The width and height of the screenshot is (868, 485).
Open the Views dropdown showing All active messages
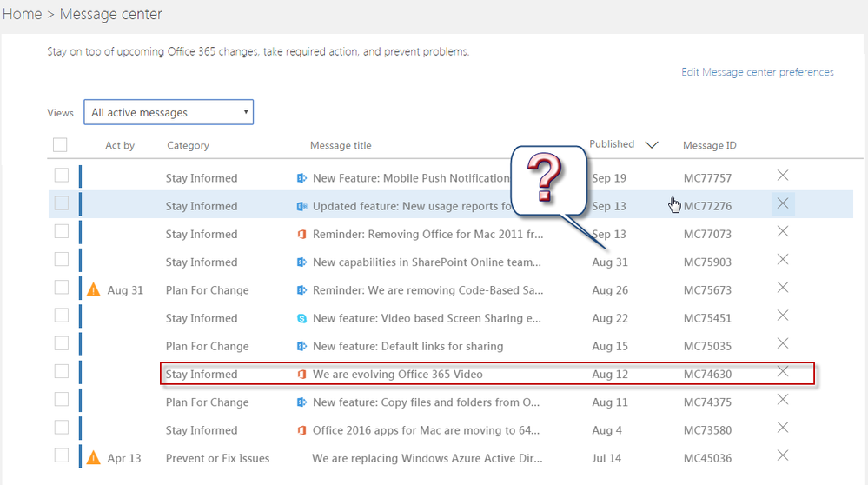[x=169, y=112]
